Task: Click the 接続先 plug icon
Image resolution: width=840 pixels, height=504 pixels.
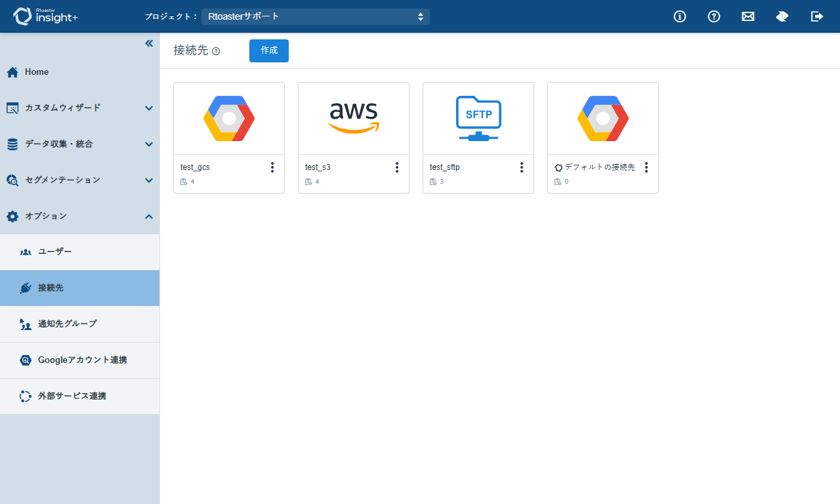Action: (26, 288)
